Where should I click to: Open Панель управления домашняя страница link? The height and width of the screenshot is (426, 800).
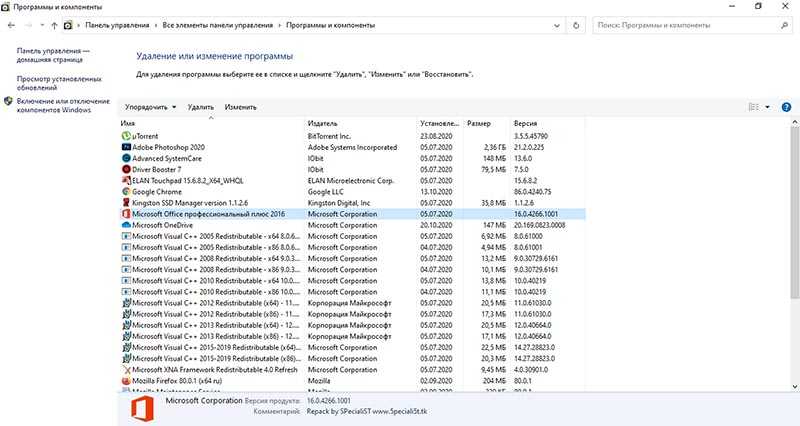pos(53,55)
